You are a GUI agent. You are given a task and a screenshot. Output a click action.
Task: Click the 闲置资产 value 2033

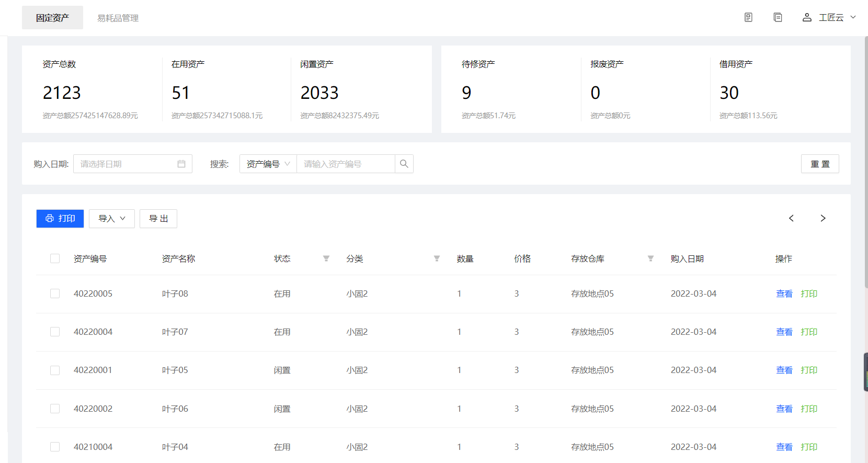(319, 93)
